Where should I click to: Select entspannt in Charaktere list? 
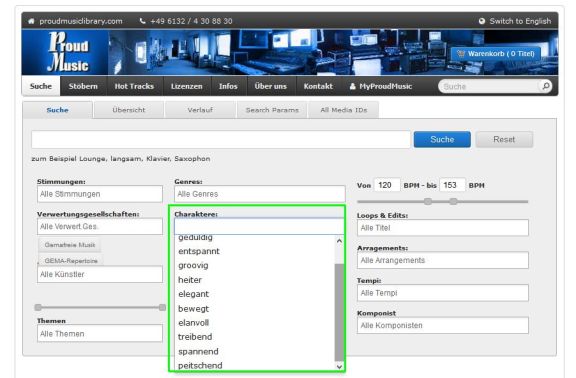[x=255, y=251]
